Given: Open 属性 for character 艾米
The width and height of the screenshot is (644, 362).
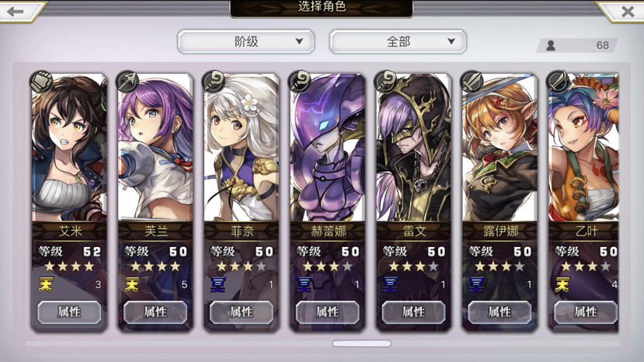Looking at the screenshot, I should tap(69, 312).
